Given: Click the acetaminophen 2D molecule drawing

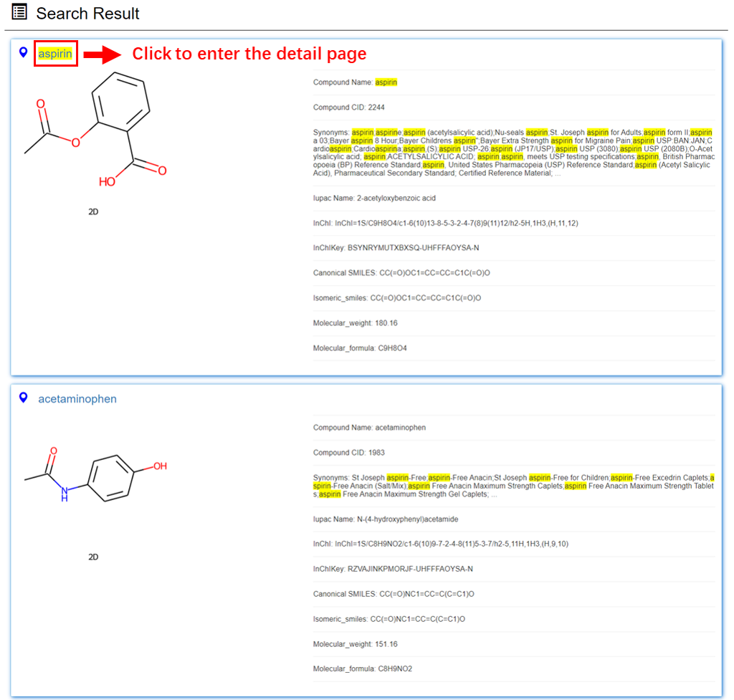Looking at the screenshot, I should coord(94,476).
